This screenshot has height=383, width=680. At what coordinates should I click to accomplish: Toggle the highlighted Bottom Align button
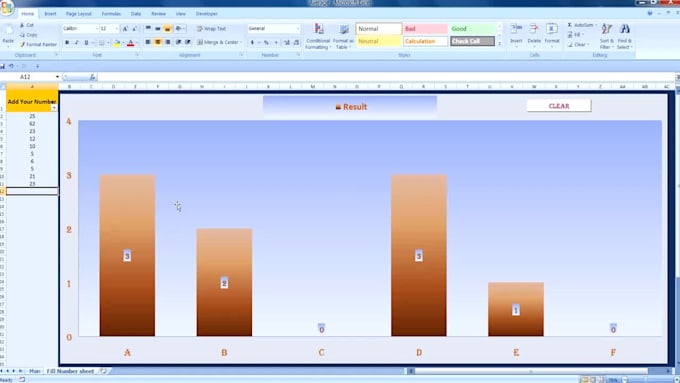pyautogui.click(x=167, y=29)
